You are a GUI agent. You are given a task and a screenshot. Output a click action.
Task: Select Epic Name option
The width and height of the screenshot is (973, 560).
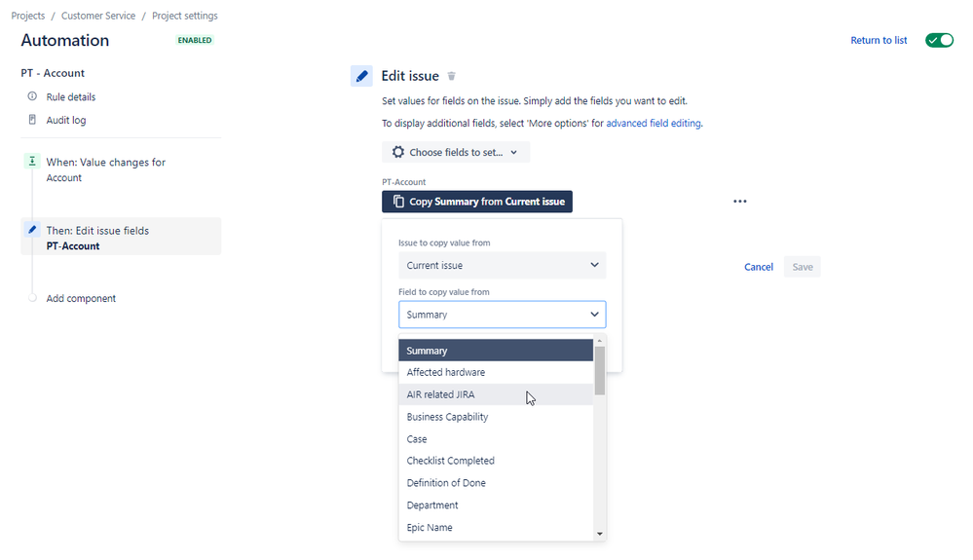pyautogui.click(x=496, y=528)
